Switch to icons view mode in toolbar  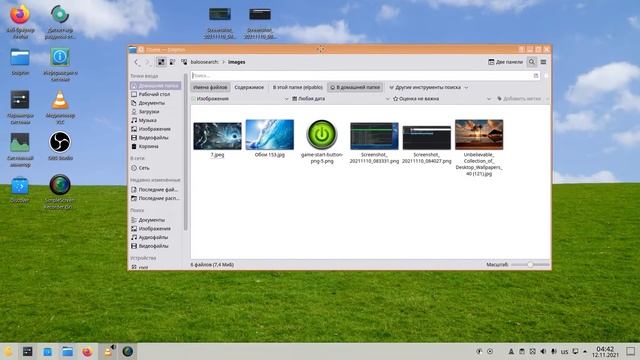pos(161,62)
